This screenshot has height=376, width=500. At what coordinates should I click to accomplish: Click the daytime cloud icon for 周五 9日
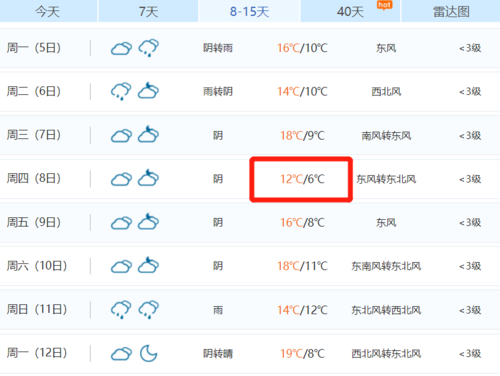[121, 223]
